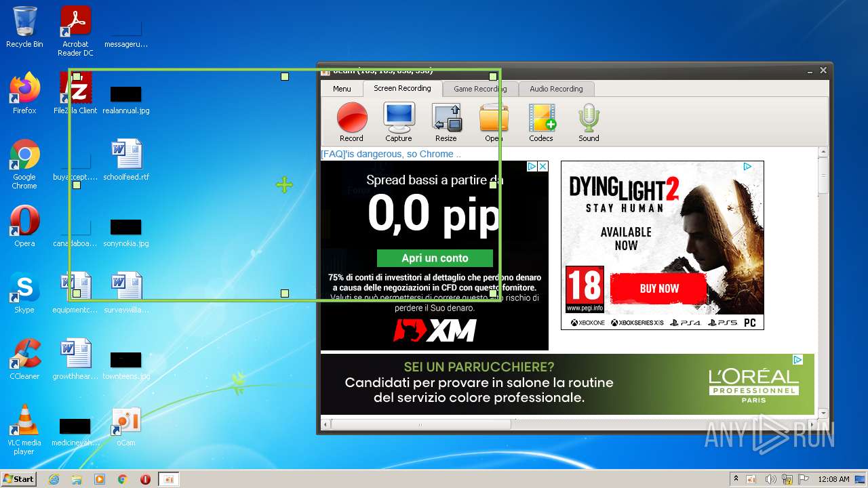Open Internet Explorer from the taskbar
This screenshot has height=488, width=868.
point(54,479)
